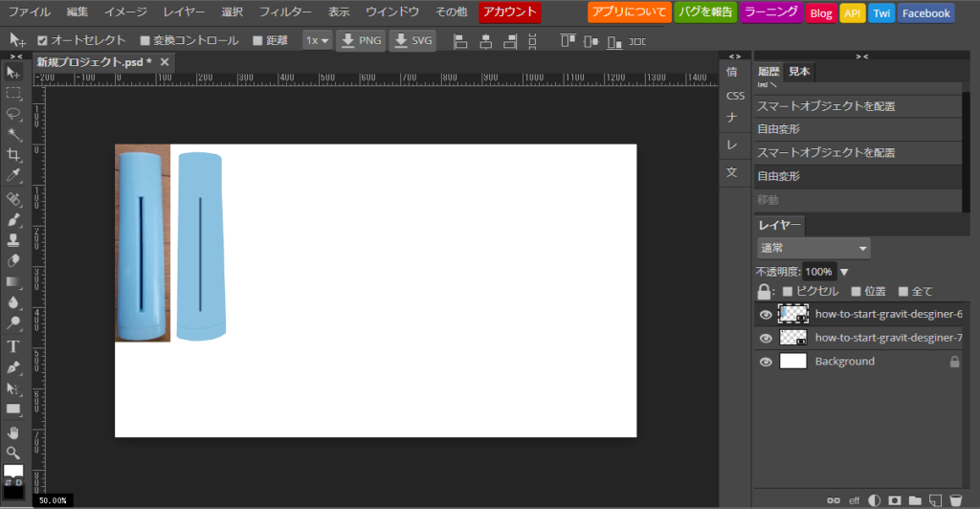The width and height of the screenshot is (980, 509).
Task: Click align bottom edges icon
Action: (614, 41)
